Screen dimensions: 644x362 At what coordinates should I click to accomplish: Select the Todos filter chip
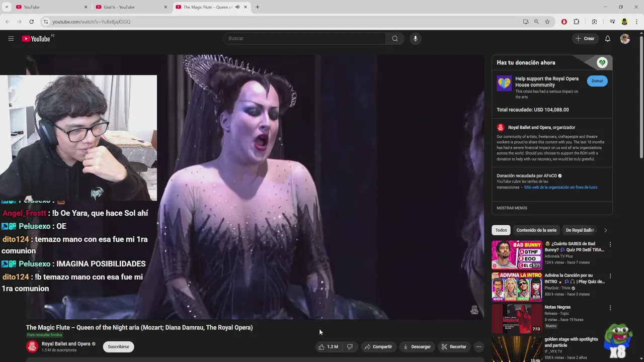pos(501,230)
